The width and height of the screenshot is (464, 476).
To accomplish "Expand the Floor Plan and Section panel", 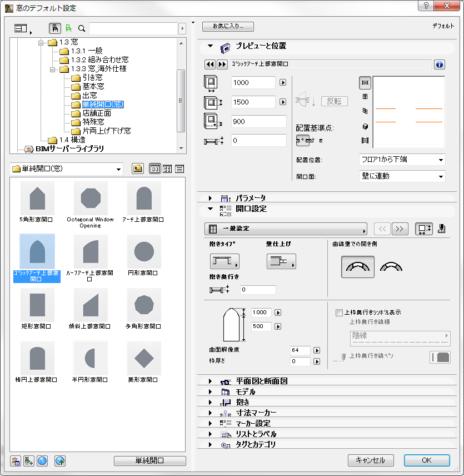I will (x=210, y=381).
